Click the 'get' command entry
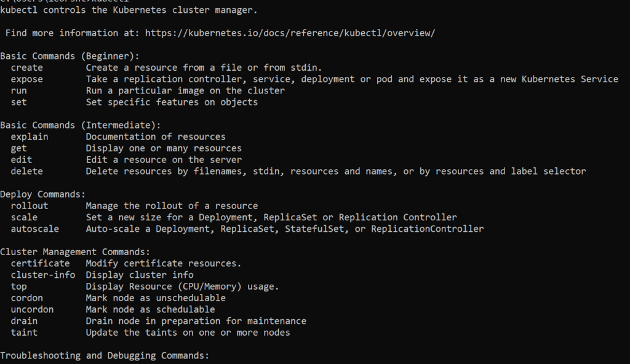This screenshot has height=364, width=630. [x=19, y=148]
